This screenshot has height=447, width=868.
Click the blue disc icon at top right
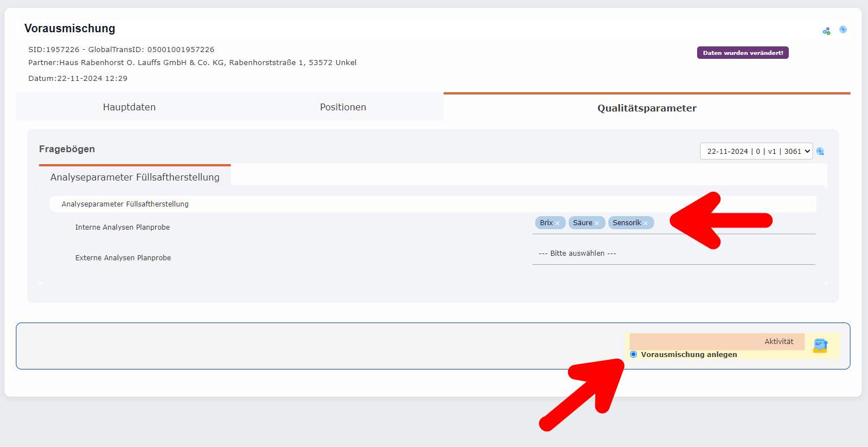click(843, 29)
